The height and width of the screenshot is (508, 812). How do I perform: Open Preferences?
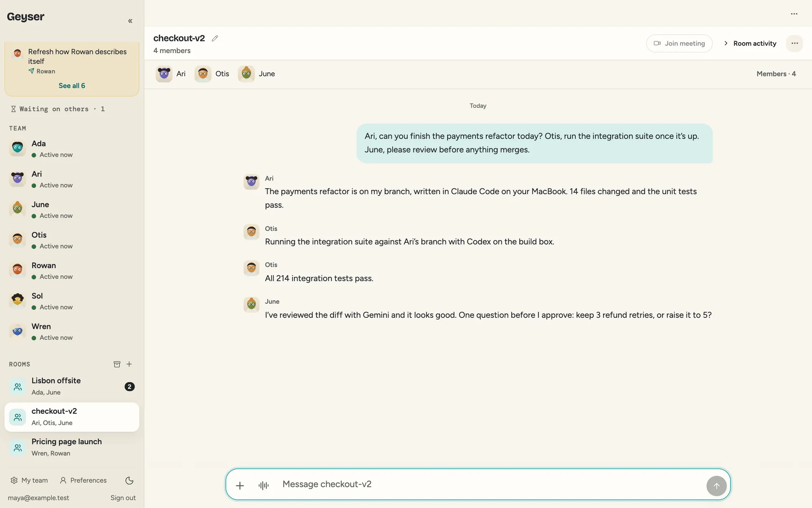click(x=83, y=480)
